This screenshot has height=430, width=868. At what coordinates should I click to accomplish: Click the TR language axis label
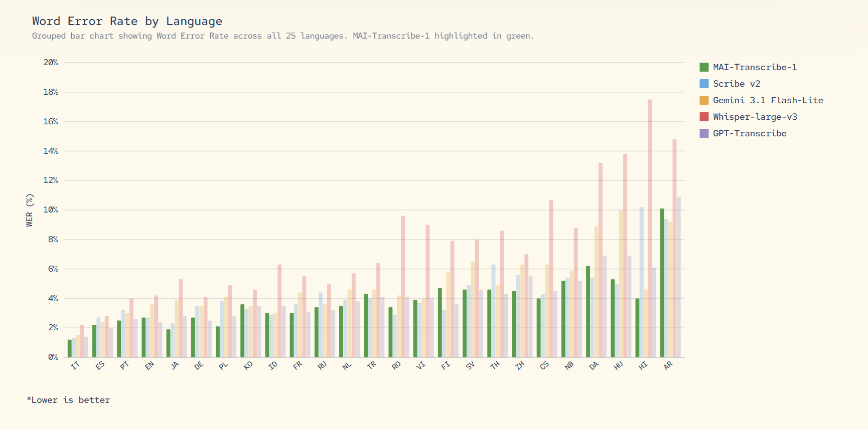(371, 365)
